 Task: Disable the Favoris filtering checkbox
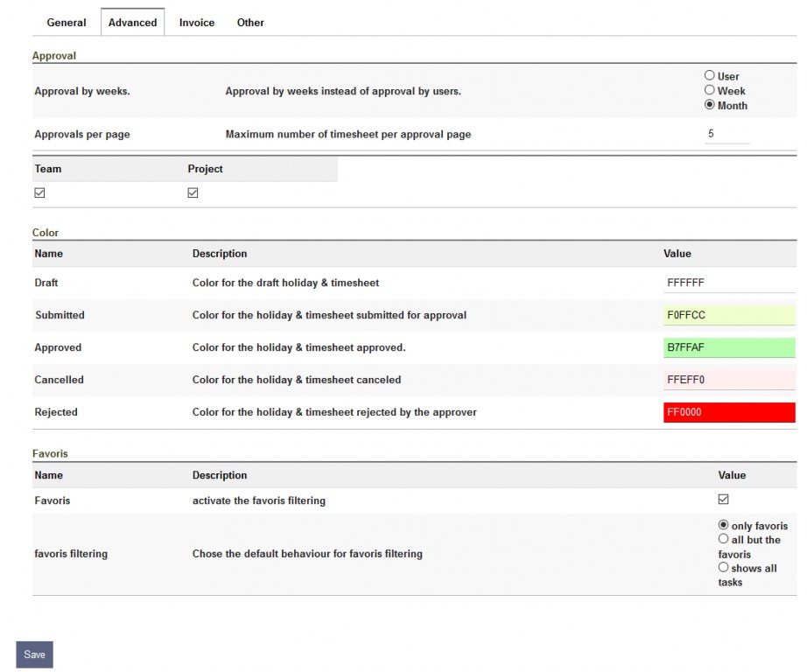[x=723, y=500]
